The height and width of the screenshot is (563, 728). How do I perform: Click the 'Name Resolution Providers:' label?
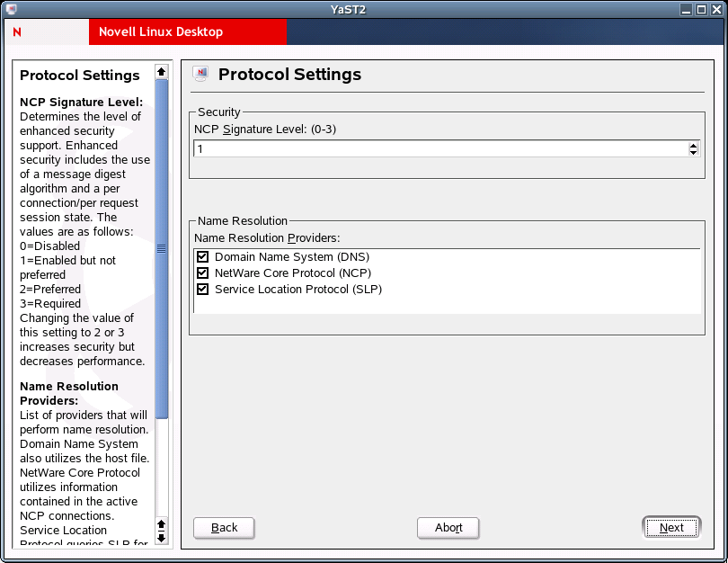pos(267,237)
